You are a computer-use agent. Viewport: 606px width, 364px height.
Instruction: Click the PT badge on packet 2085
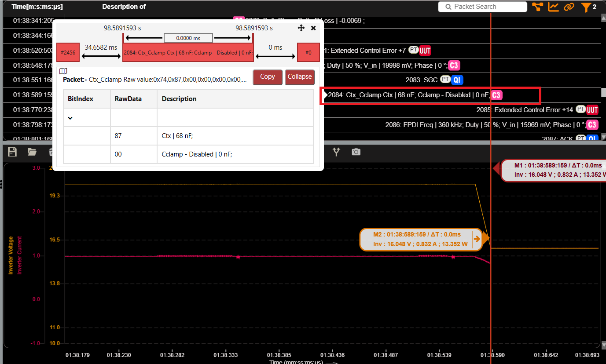point(580,109)
